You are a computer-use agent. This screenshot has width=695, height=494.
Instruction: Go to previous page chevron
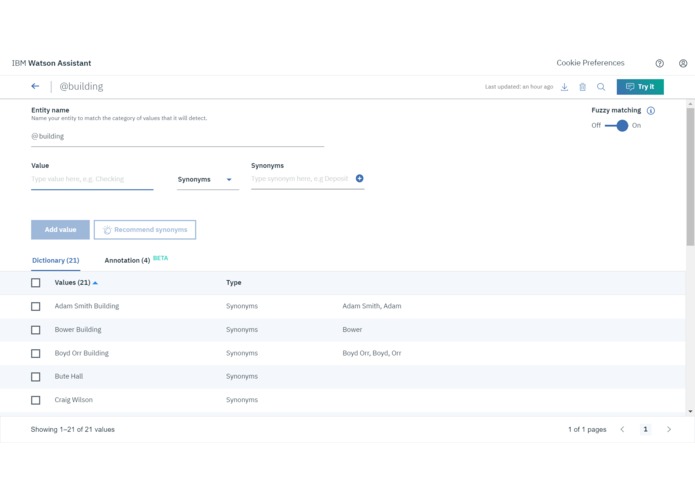click(622, 429)
